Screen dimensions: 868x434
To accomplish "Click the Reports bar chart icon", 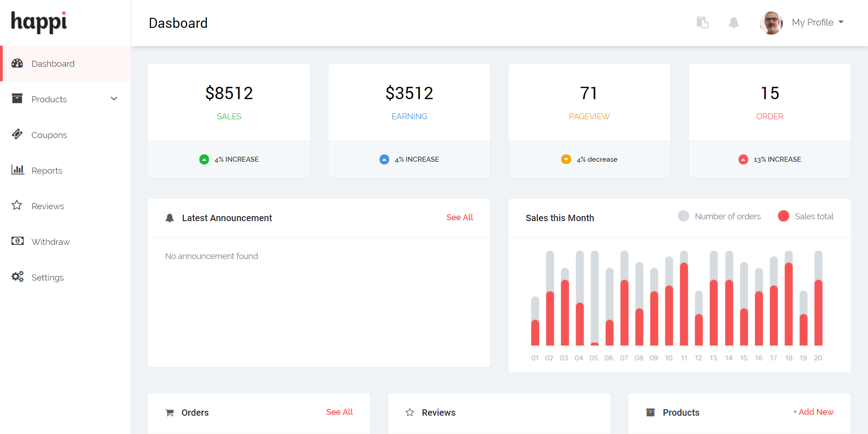I will coord(17,170).
